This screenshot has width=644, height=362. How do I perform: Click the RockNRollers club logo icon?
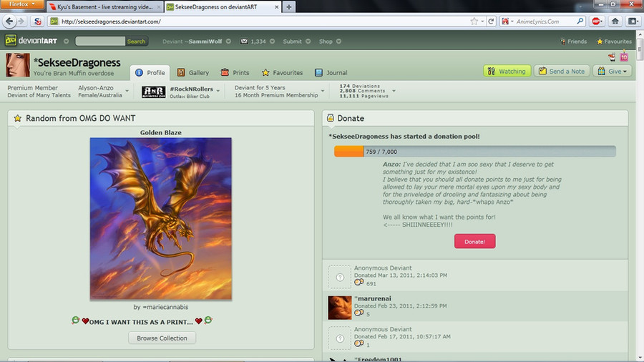click(153, 92)
